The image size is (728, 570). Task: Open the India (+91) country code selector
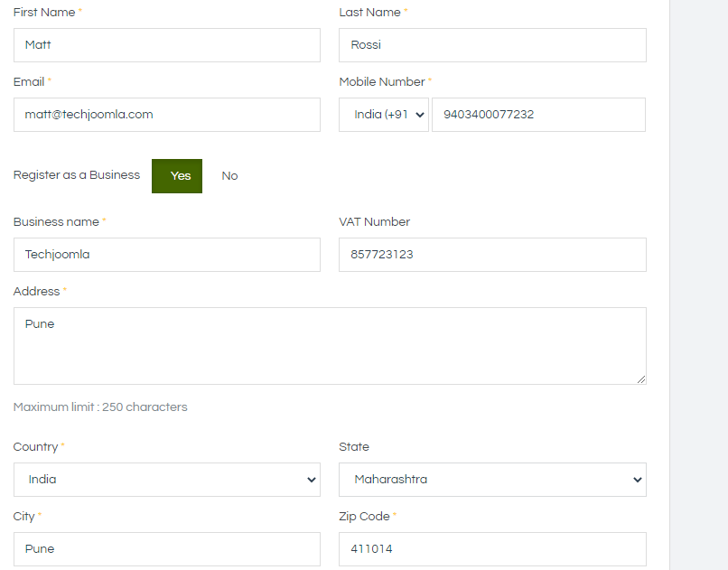point(383,115)
